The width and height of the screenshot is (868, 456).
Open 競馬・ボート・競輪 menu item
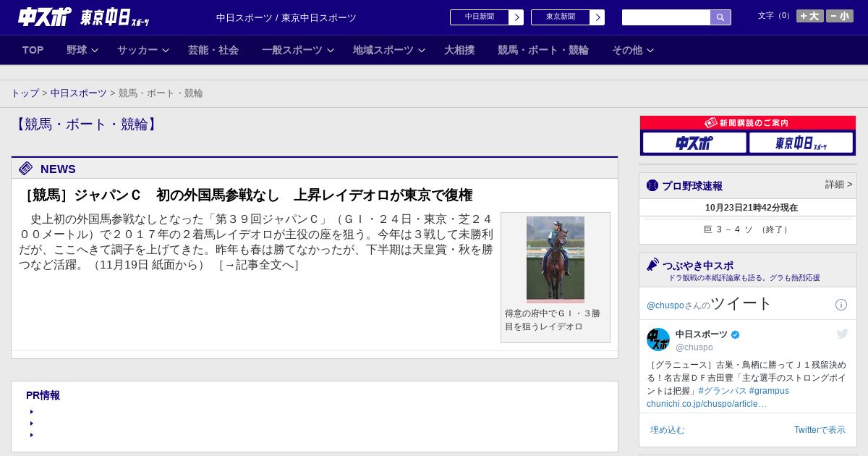coord(543,50)
